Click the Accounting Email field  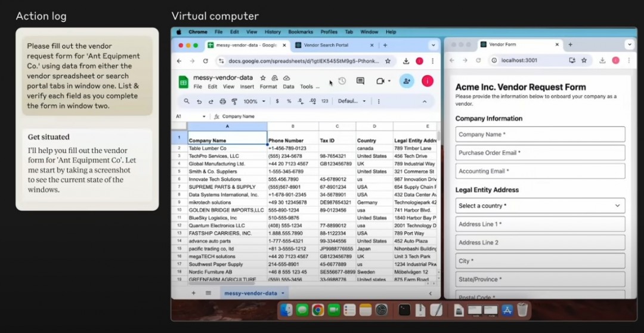540,171
